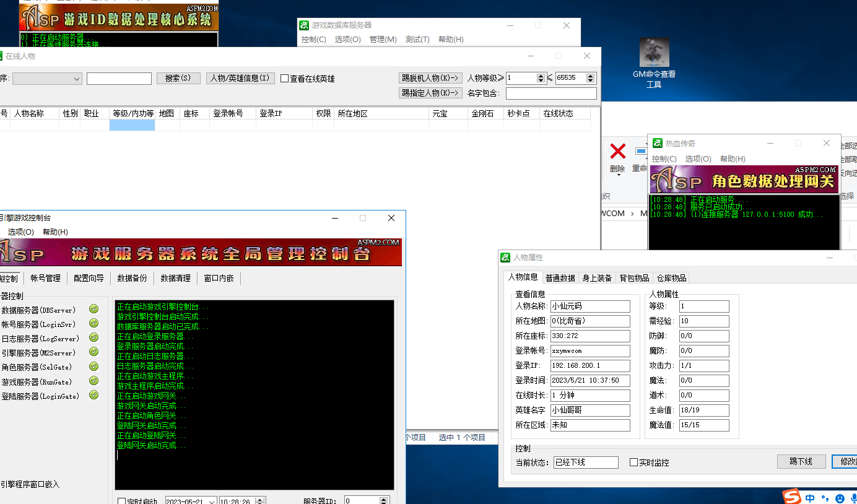This screenshot has width=857, height=504.
Task: Toggle the Sogou punctuation mode icon
Action: coord(825,498)
